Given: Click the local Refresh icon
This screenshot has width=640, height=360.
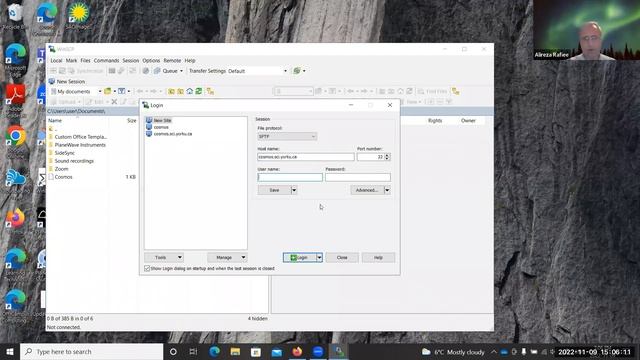Looking at the screenshot, I should 199,91.
